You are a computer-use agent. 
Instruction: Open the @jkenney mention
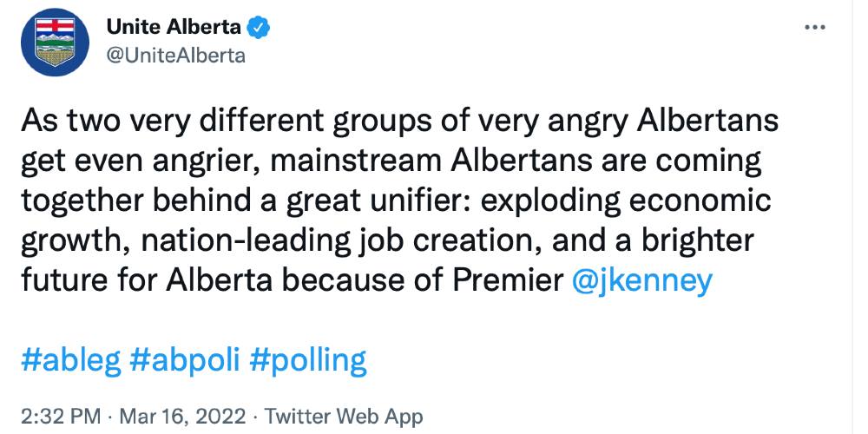pyautogui.click(x=641, y=282)
